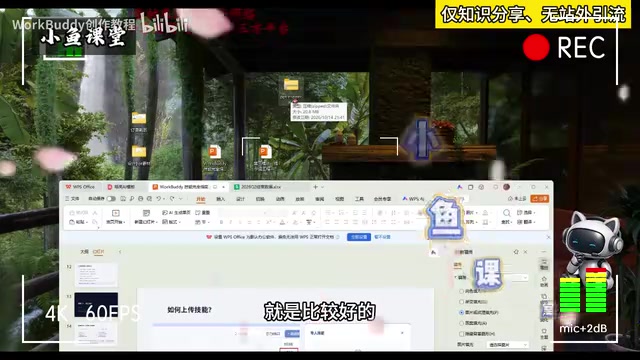Select the 工具 Tools ribbon tab
The image size is (640, 360).
(359, 199)
